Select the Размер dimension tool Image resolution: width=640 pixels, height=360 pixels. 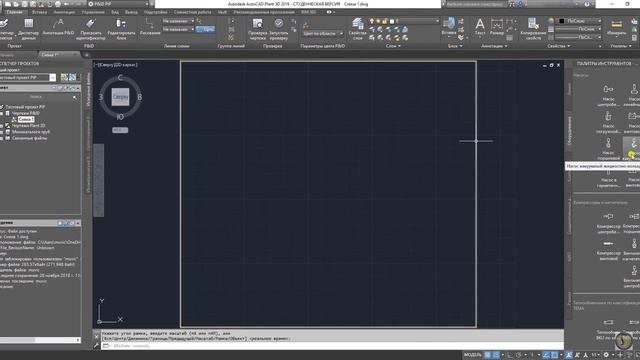pos(497,27)
